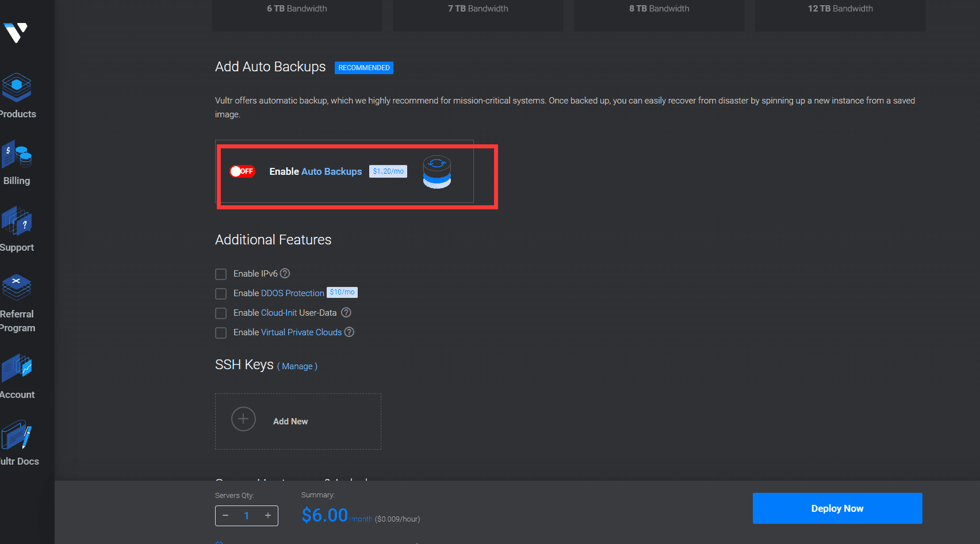Click the RECOMMENDED badge
The image size is (980, 544).
point(364,68)
